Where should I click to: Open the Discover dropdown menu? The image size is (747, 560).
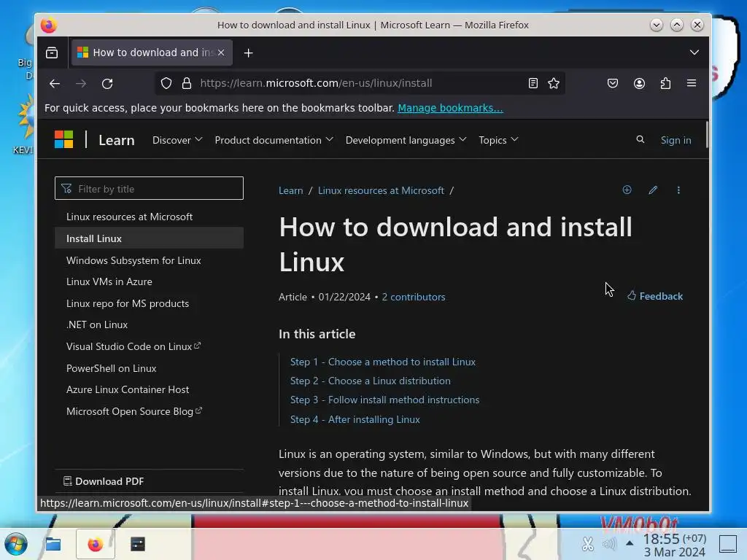177,140
